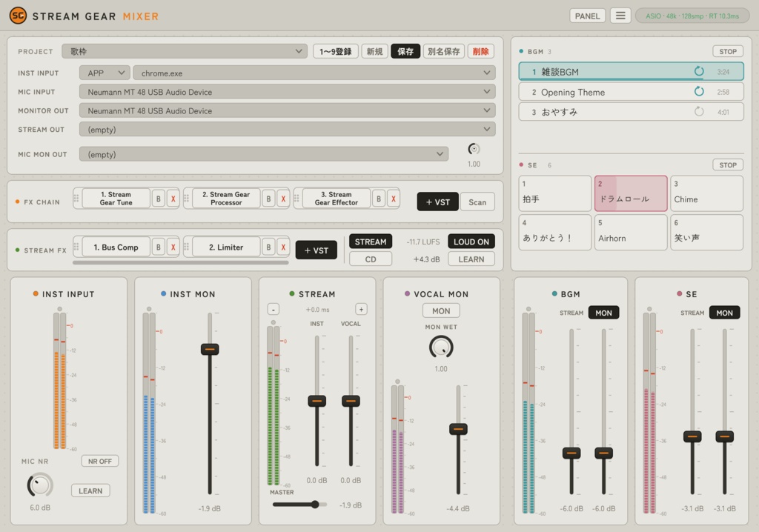Remove Limiter with X button
This screenshot has height=532, width=759.
click(283, 247)
